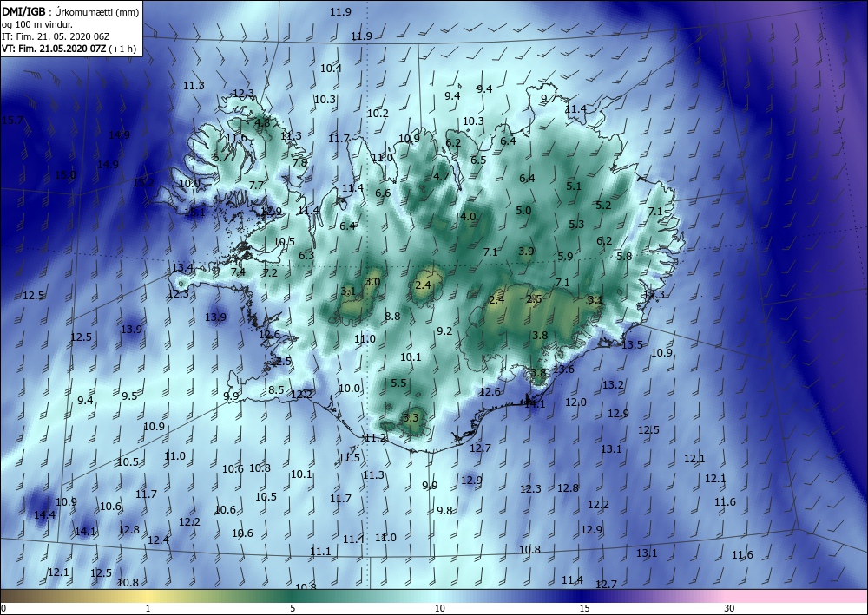Click the 11.5 value south of coast

click(349, 457)
